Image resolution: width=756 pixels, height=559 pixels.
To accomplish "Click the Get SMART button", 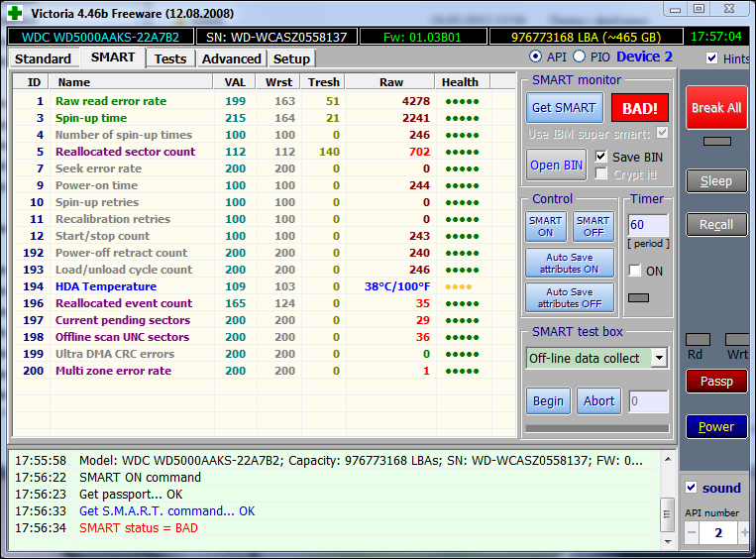I will (x=564, y=107).
